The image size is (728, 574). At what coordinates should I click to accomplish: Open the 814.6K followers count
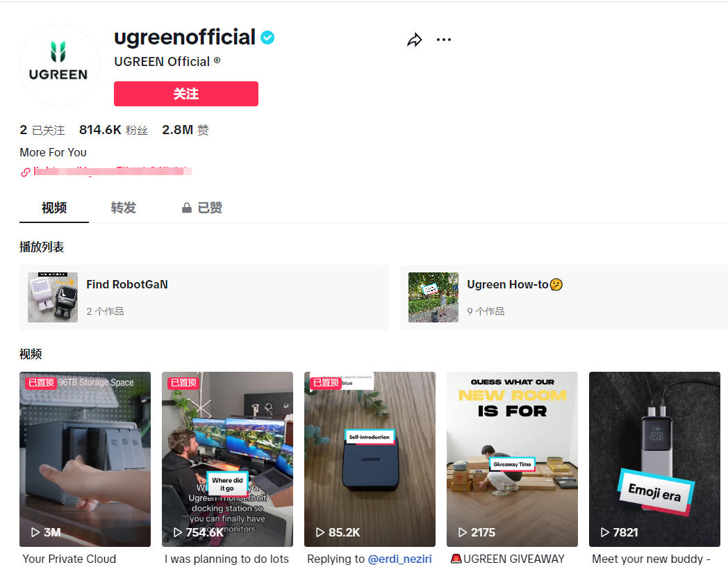coord(113,130)
